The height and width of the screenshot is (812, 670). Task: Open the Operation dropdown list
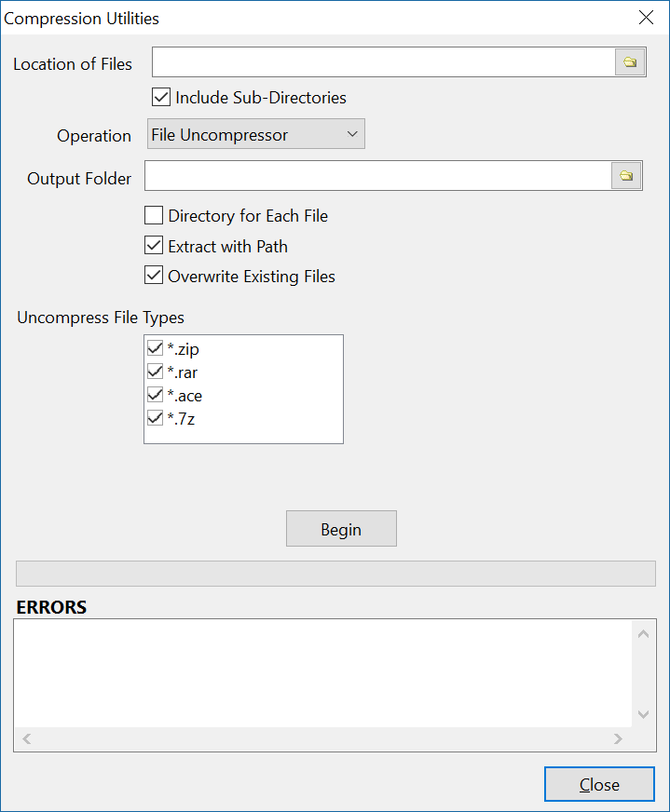256,134
